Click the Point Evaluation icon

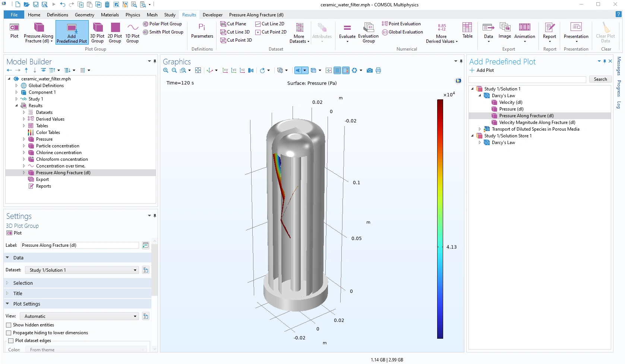[x=385, y=24]
